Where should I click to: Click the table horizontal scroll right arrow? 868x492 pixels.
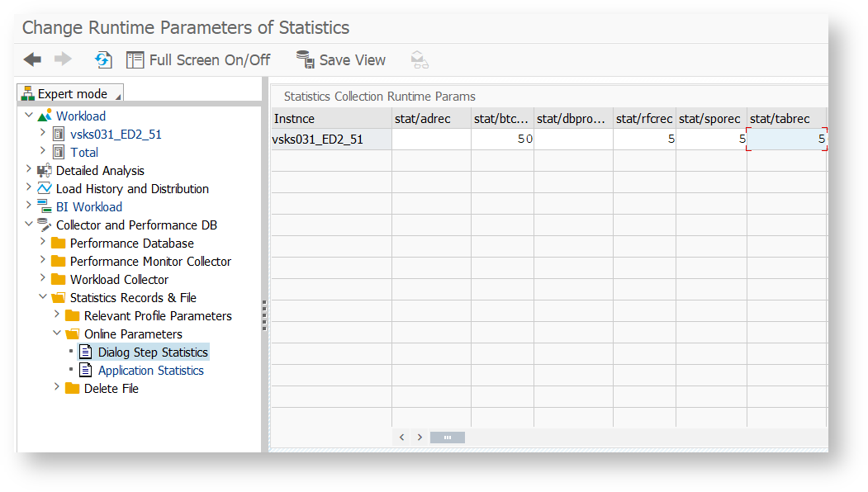420,438
